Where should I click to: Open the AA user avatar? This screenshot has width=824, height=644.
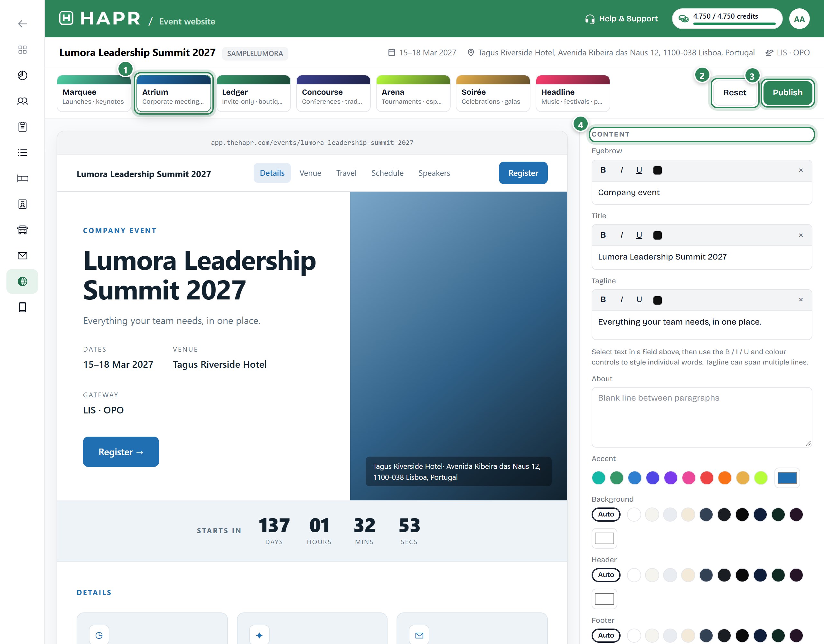click(799, 19)
